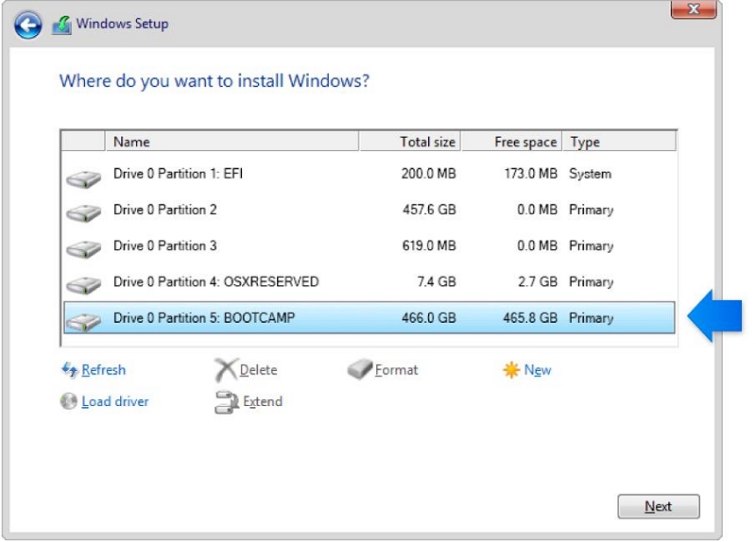The image size is (756, 542).
Task: Click the drive icon for Drive 0 Partition 2
Action: click(x=83, y=212)
